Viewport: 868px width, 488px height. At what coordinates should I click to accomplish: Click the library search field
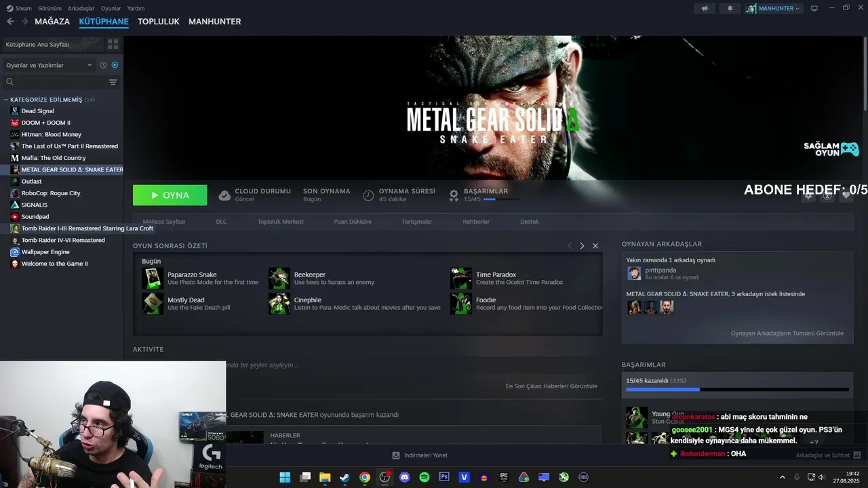click(x=54, y=82)
